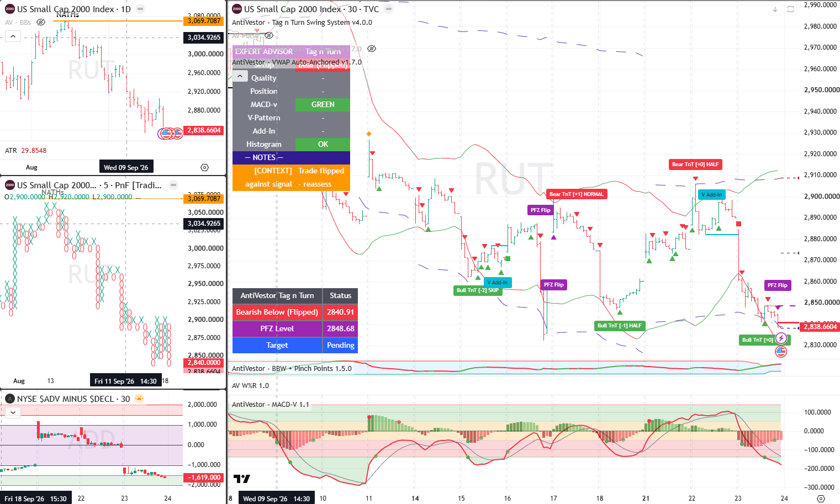The image size is (840, 504).
Task: Open the TradingView logo in the main chart
Action: [x=241, y=479]
